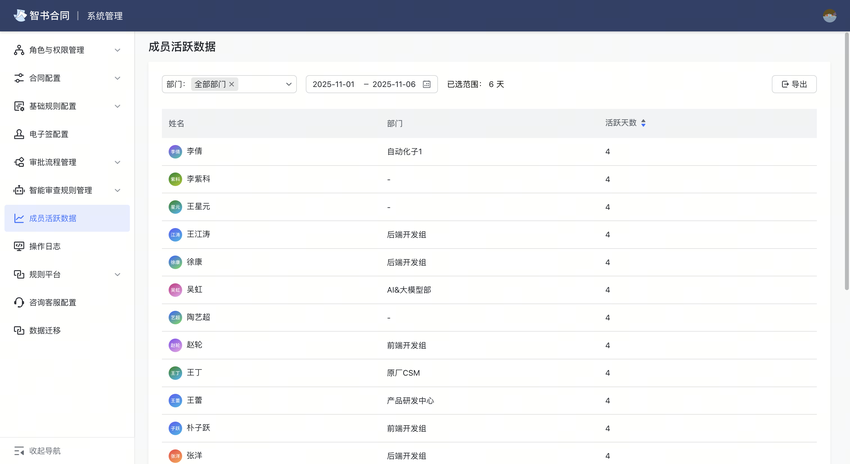Click the 自动化子1 department cell
Screen dimensions: 850x464
coord(404,152)
